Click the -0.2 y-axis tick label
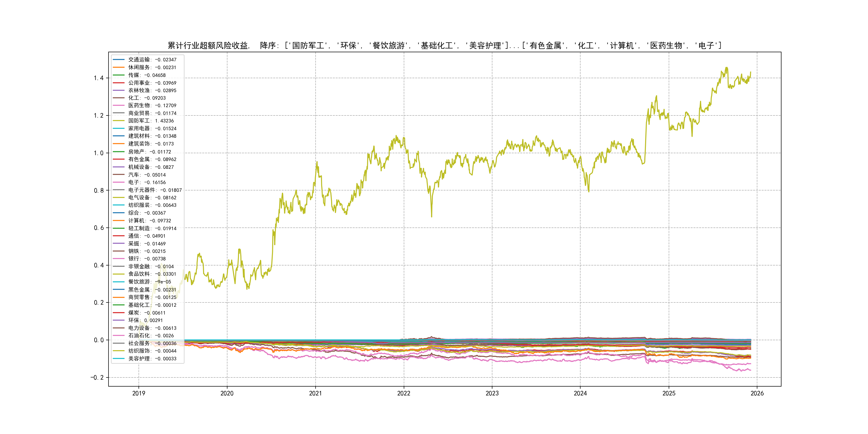 97,377
